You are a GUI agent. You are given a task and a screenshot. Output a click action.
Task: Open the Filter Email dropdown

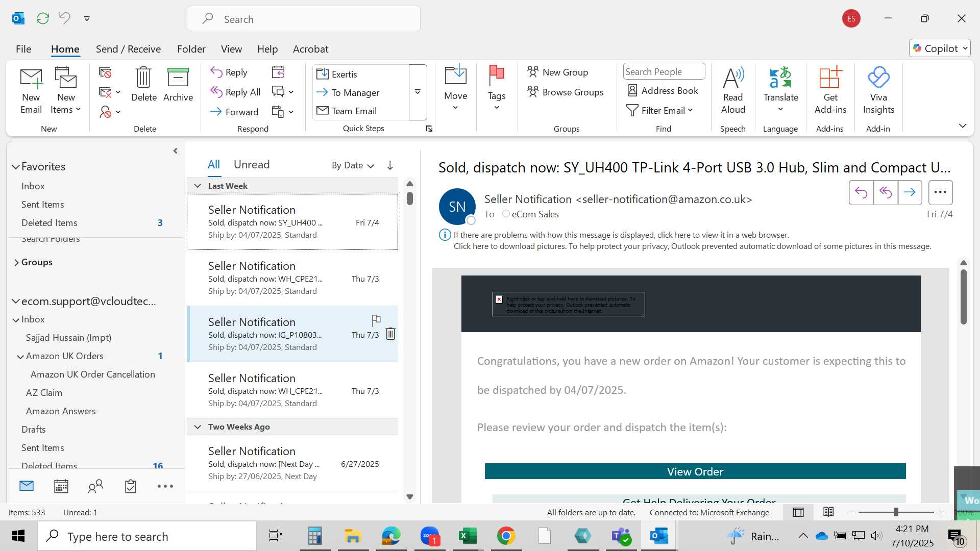coord(659,110)
